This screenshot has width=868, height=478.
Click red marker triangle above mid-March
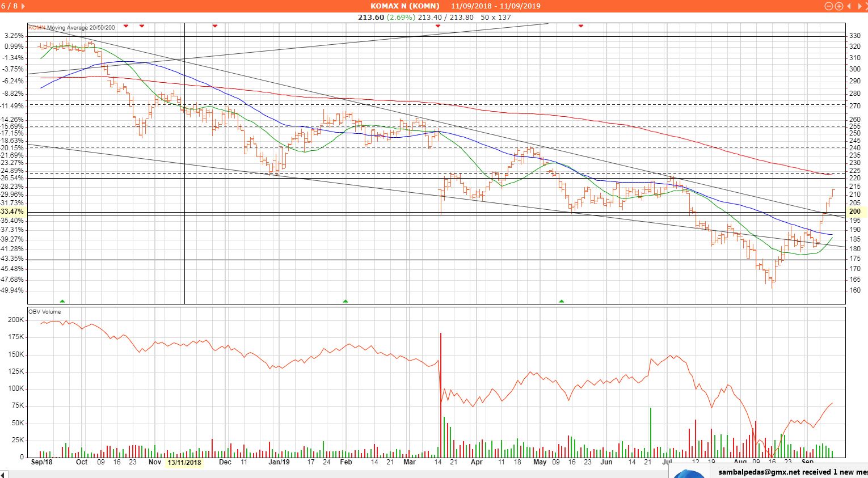437,26
